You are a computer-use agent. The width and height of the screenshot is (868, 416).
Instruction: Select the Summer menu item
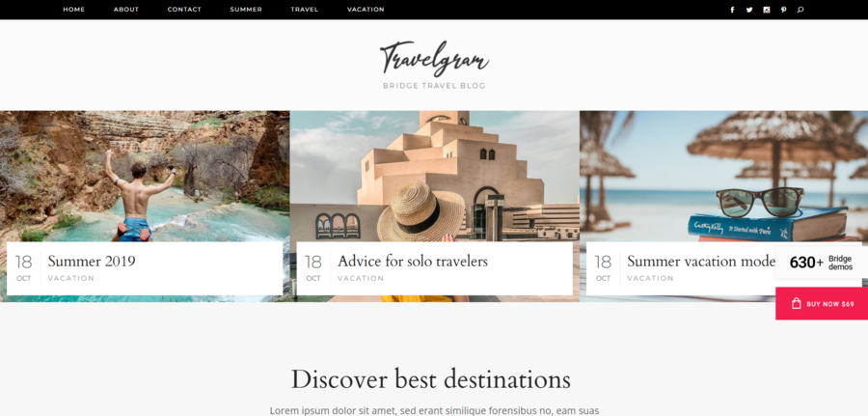pos(246,10)
